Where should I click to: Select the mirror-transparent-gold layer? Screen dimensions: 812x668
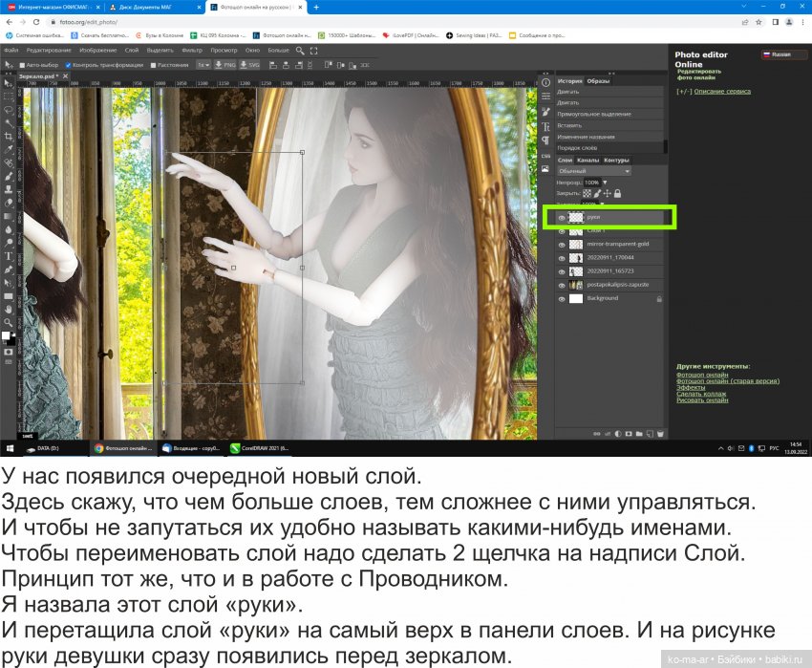coord(618,244)
